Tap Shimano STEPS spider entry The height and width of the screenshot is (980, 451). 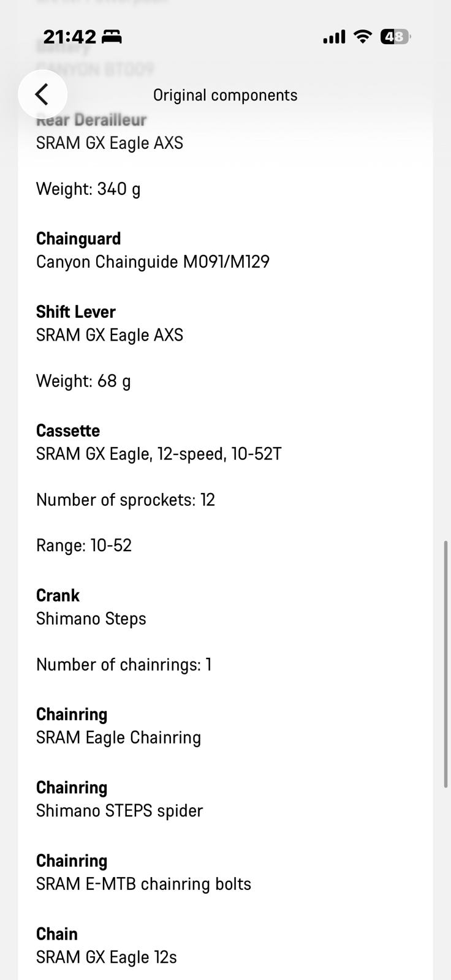(119, 811)
